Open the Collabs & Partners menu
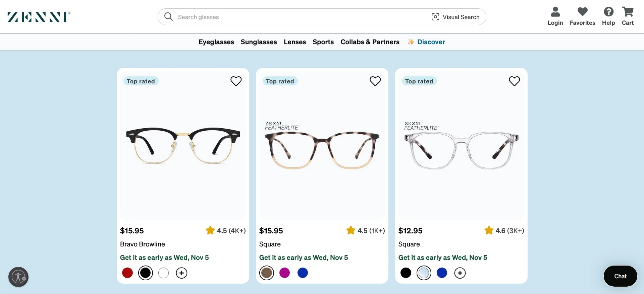Screen dimensions: 644x294 click(370, 42)
